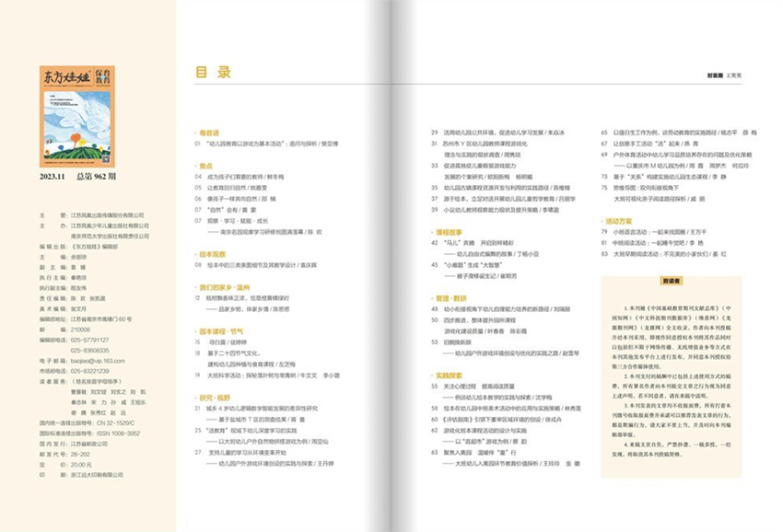Open article 04 成为孩子们需要的教师
The image size is (783, 532).
[x=242, y=176]
